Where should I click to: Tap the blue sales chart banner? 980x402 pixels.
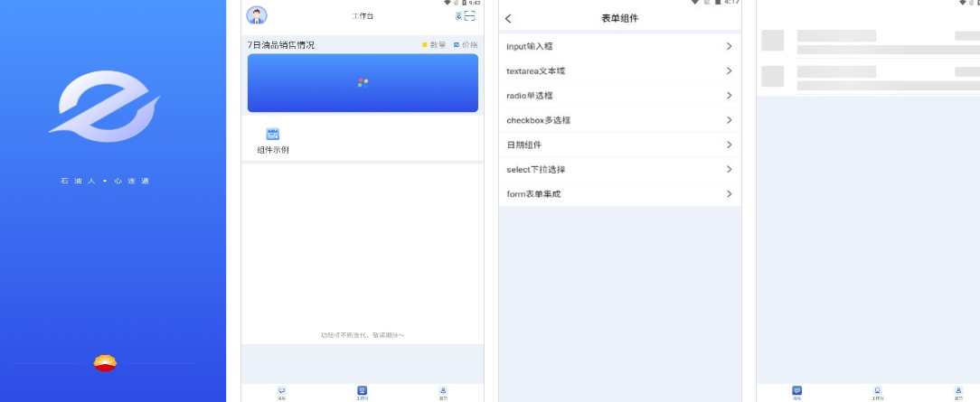point(363,83)
